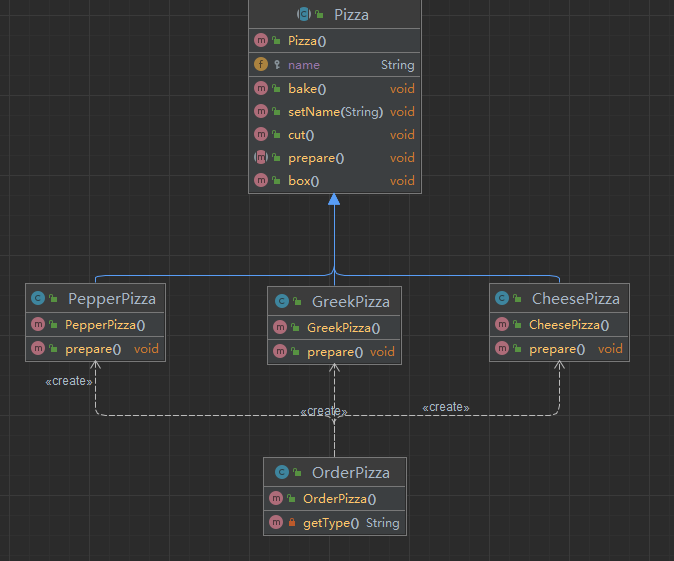The height and width of the screenshot is (561, 674).
Task: Click the private lock icon beside getType()
Action: (292, 522)
